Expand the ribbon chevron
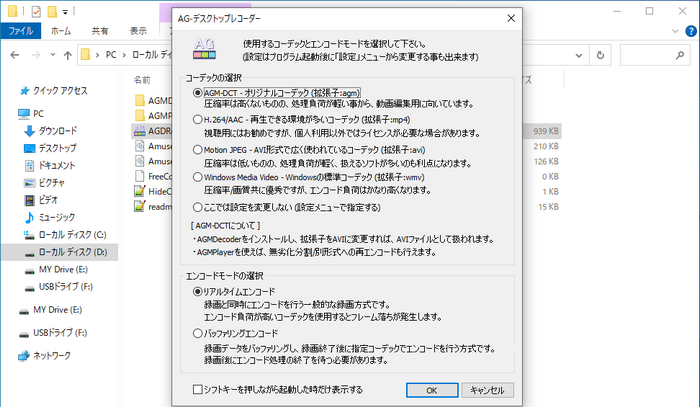 pyautogui.click(x=675, y=31)
